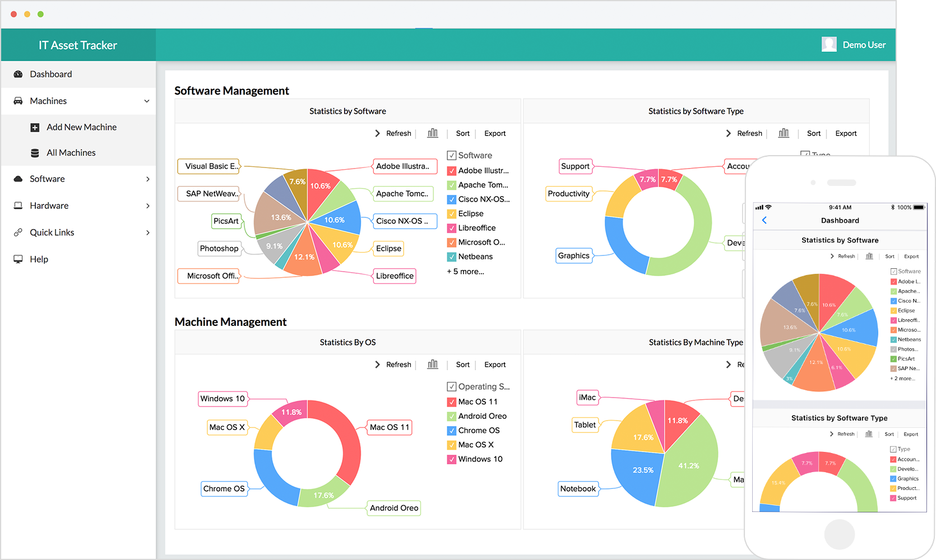Viewport: 936px width, 560px height.
Task: Click the Quick Links chain icon
Action: click(18, 232)
